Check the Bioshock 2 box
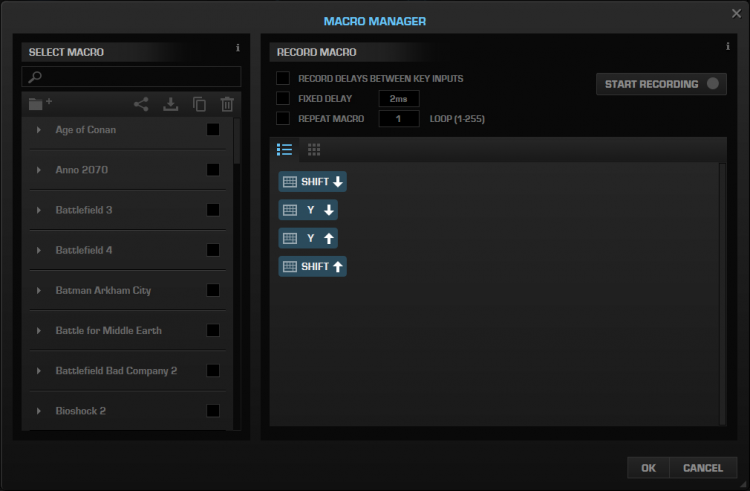The height and width of the screenshot is (491, 750). tap(213, 411)
